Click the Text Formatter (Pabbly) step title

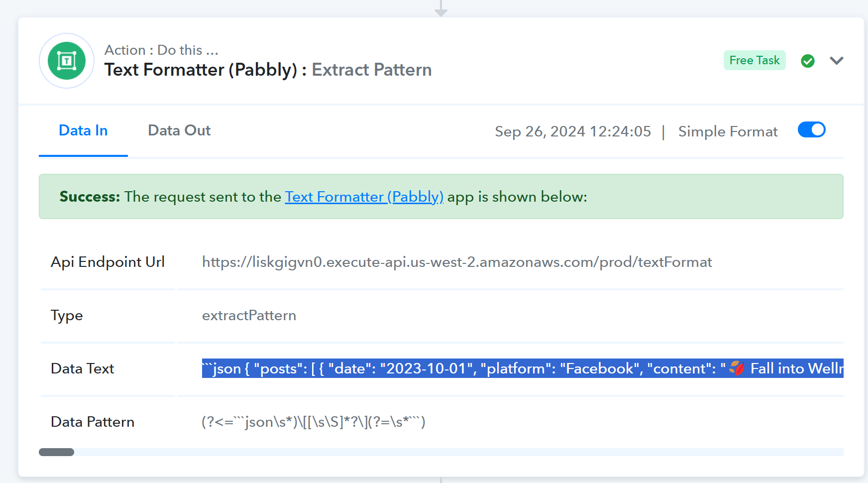point(268,70)
